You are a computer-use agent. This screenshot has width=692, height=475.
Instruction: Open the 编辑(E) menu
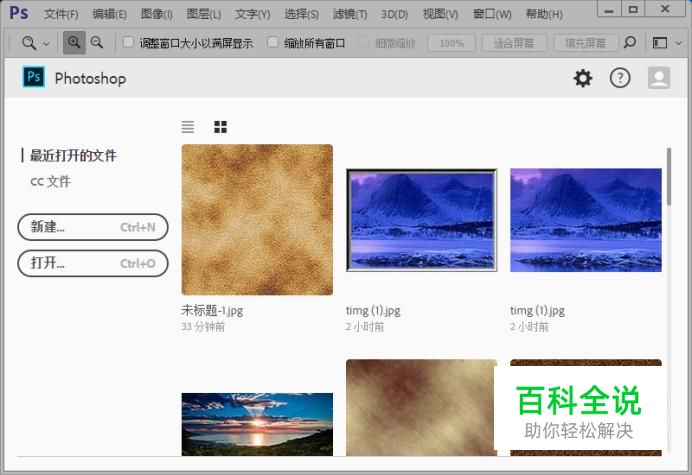tap(109, 14)
